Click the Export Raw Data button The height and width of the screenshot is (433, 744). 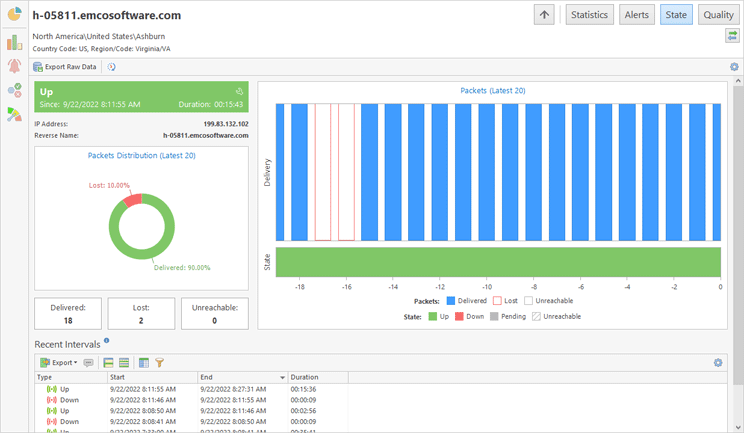click(65, 67)
